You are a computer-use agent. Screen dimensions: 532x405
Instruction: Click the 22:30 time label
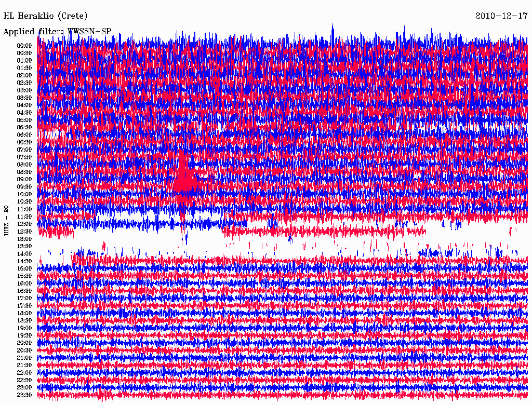point(24,380)
